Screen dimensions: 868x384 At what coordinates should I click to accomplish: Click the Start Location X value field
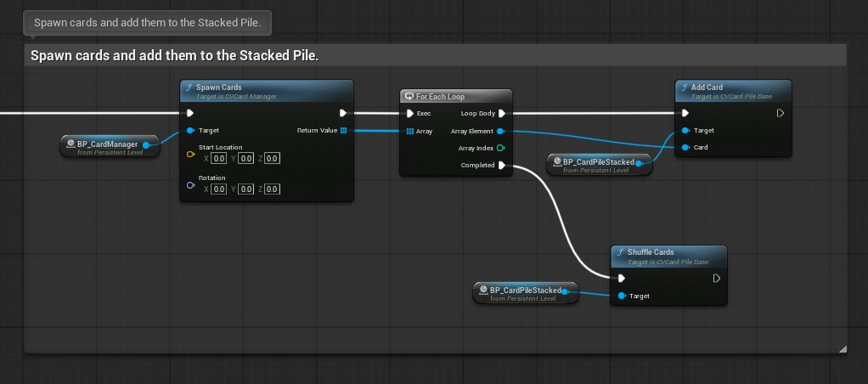click(218, 159)
